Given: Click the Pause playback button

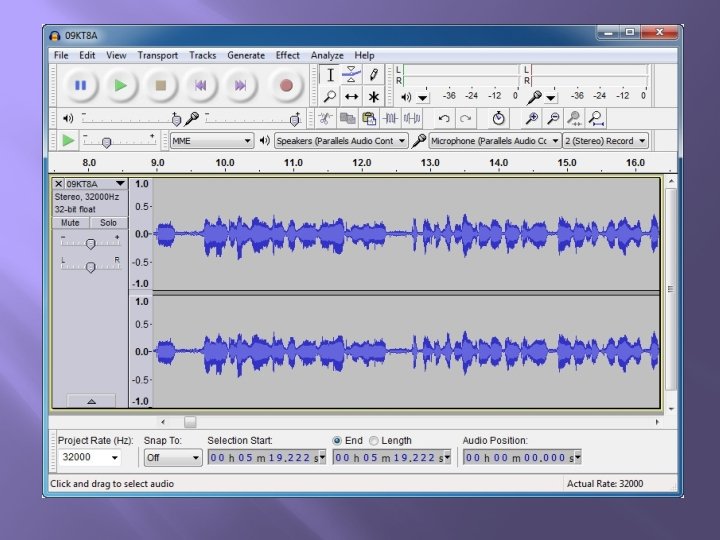Looking at the screenshot, I should point(81,86).
